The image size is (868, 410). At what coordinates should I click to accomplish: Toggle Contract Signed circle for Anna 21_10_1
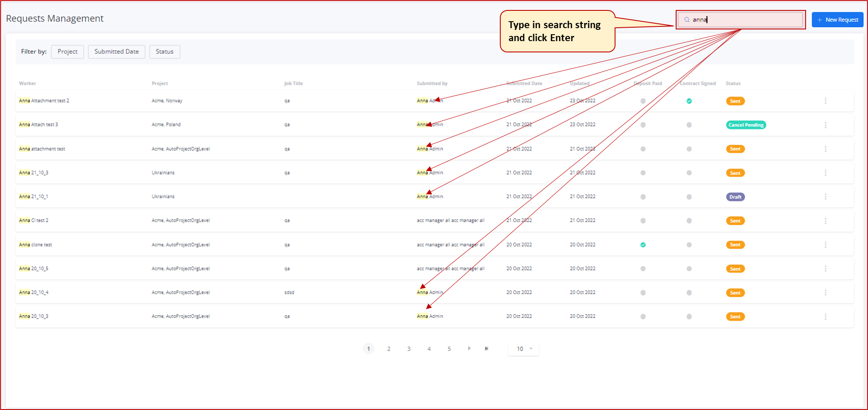point(689,197)
